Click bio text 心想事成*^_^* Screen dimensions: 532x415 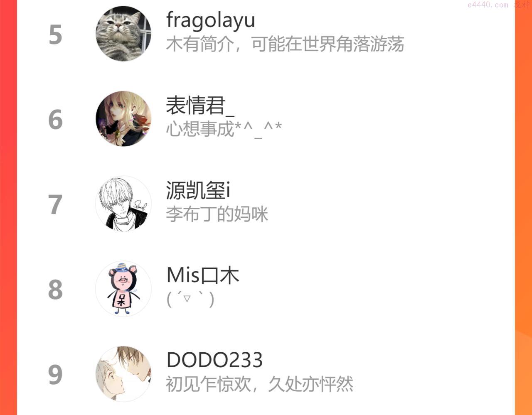pyautogui.click(x=224, y=129)
